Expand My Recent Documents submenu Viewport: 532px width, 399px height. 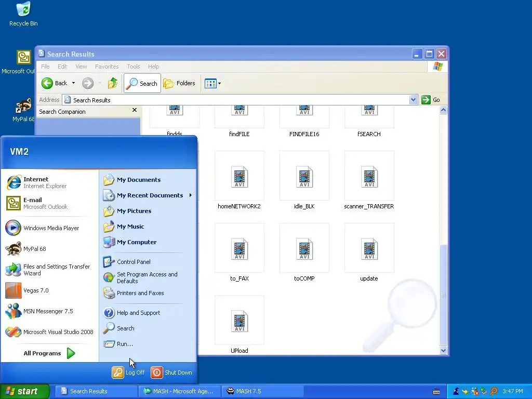(148, 195)
